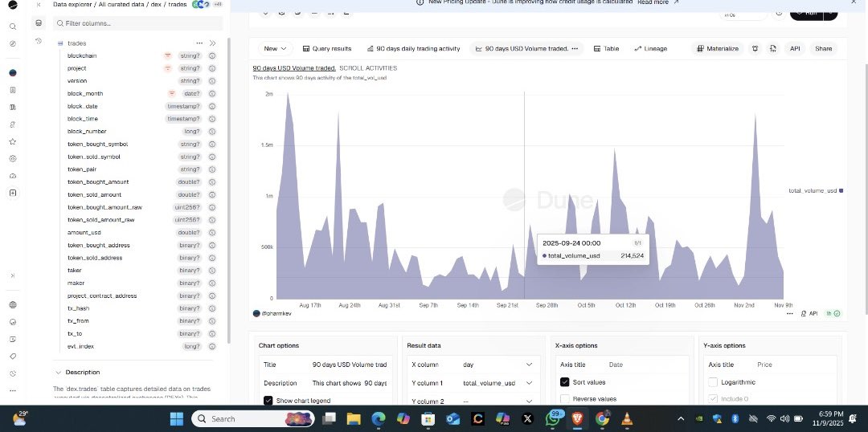Switch to the Query results tab
Image resolution: width=868 pixels, height=432 pixels.
pos(326,49)
